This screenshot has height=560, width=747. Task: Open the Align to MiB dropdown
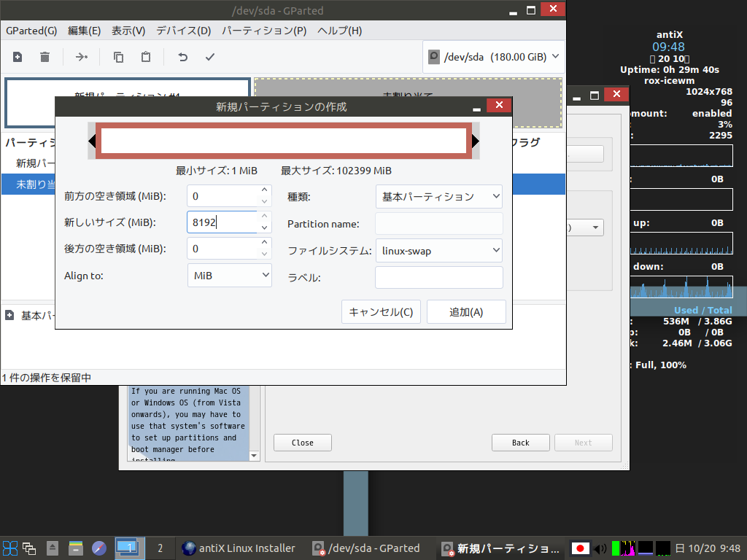[230, 275]
